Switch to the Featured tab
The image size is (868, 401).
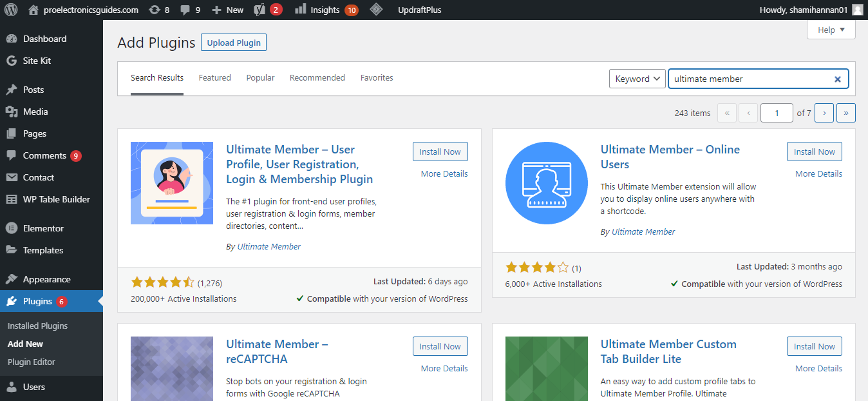coord(214,77)
